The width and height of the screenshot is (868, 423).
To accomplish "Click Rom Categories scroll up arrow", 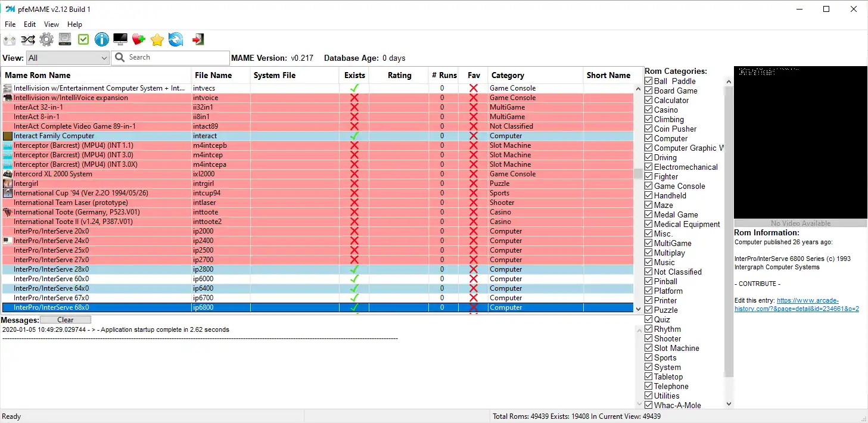I will pos(729,82).
